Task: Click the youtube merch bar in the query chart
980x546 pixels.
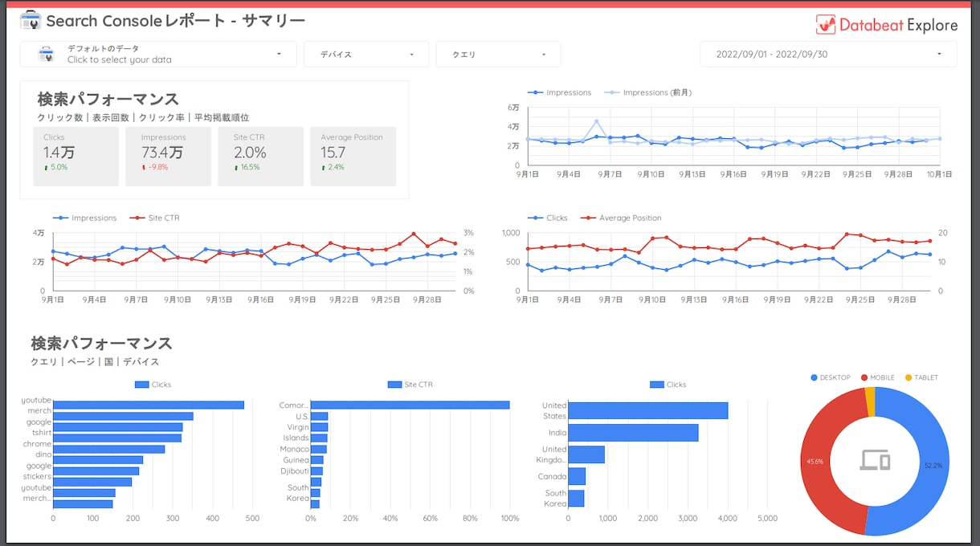Action: pos(149,405)
